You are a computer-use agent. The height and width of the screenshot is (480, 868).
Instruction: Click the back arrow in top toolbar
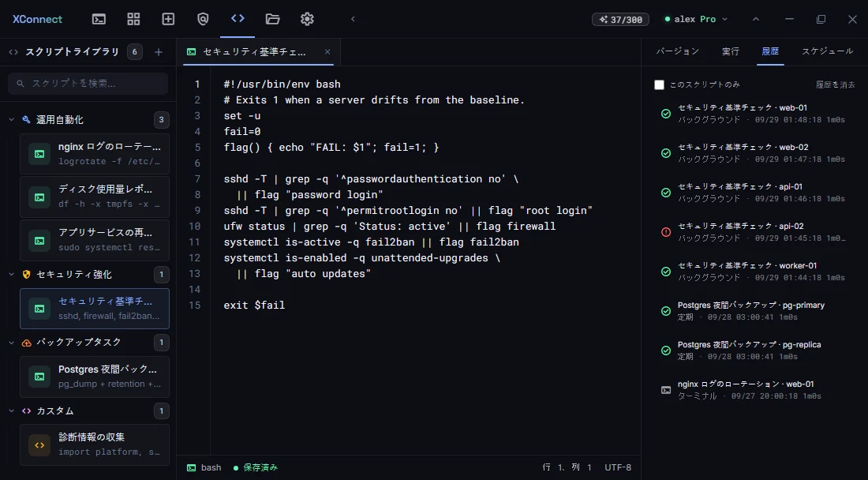(x=353, y=19)
